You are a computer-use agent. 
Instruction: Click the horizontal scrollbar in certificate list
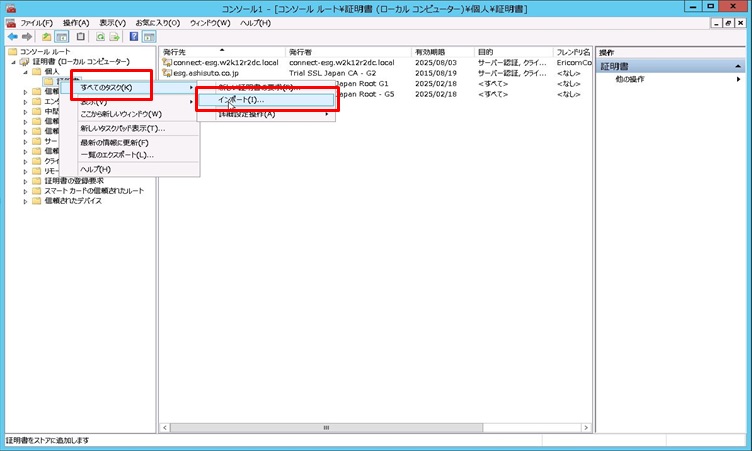(324, 428)
